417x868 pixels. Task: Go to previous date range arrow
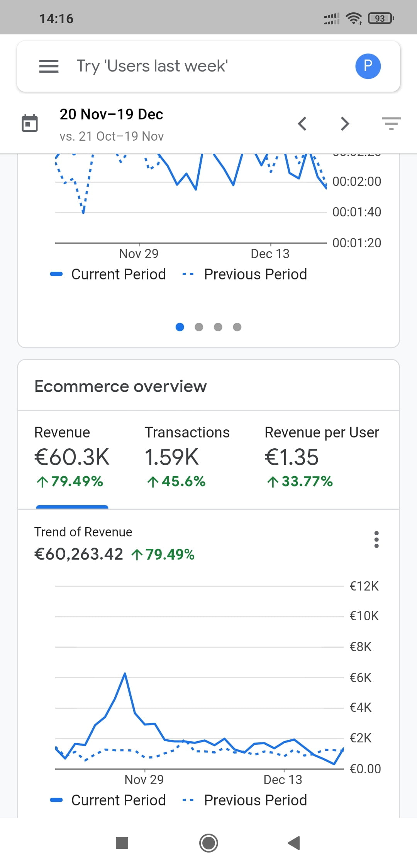point(302,124)
